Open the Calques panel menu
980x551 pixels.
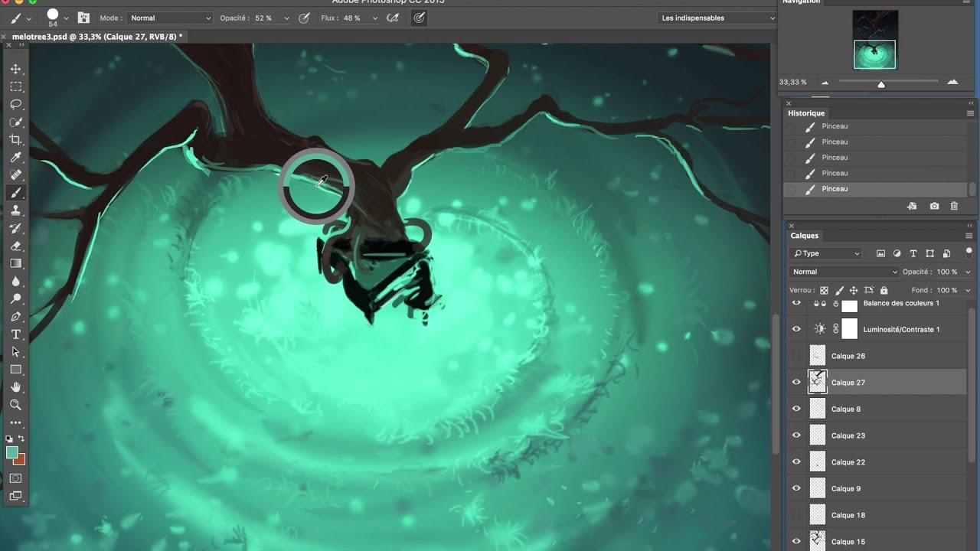969,236
